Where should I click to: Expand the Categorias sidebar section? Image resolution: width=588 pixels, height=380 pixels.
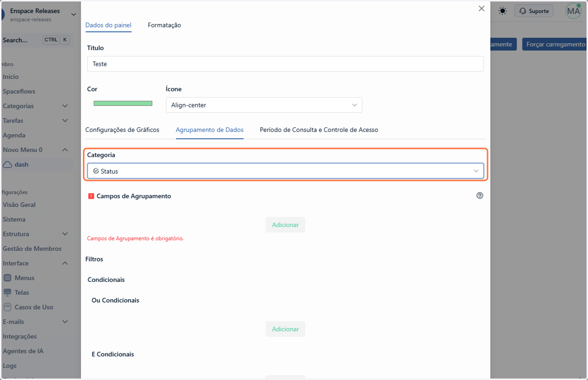click(65, 106)
